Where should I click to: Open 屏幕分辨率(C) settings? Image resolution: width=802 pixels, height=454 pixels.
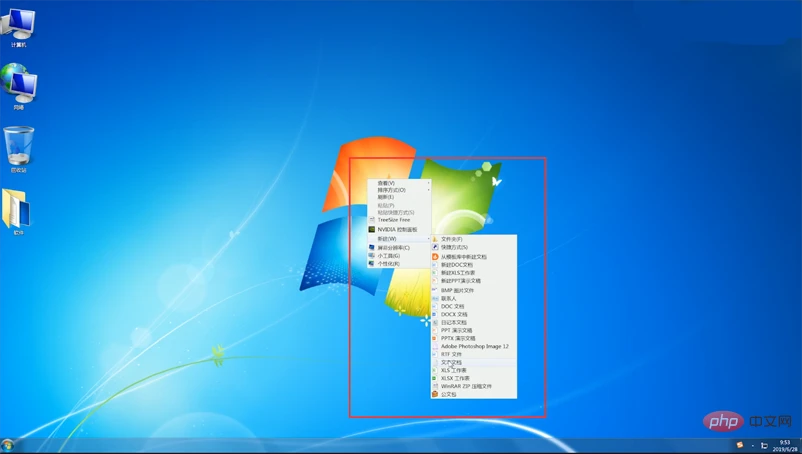pyautogui.click(x=399, y=247)
